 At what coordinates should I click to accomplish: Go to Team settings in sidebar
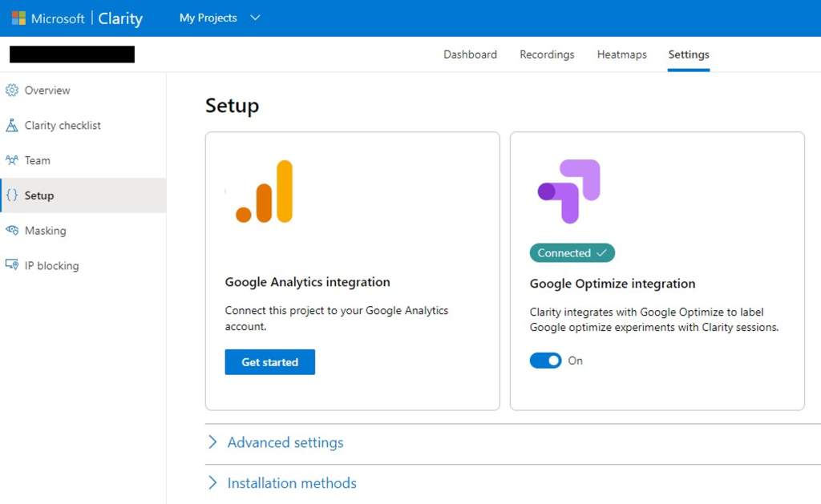tap(83, 161)
